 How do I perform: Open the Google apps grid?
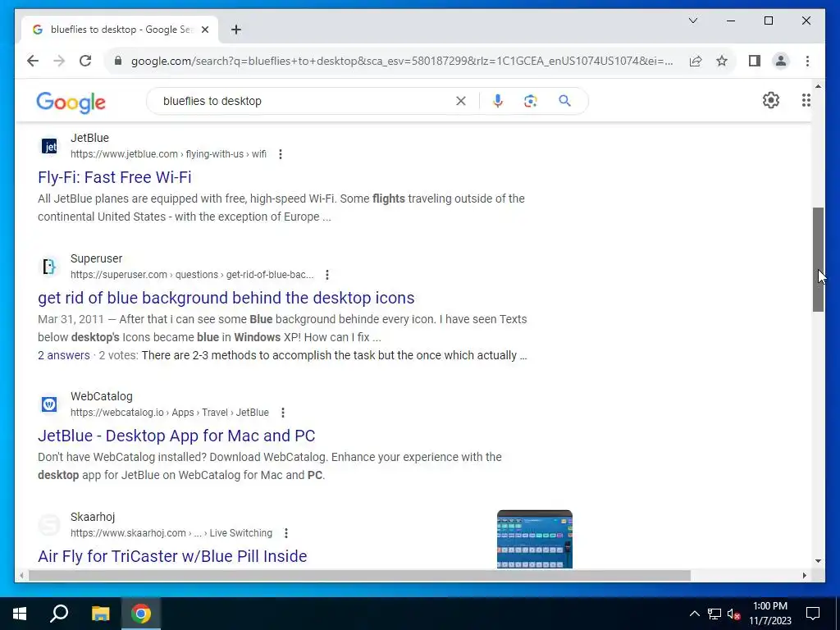tap(806, 100)
